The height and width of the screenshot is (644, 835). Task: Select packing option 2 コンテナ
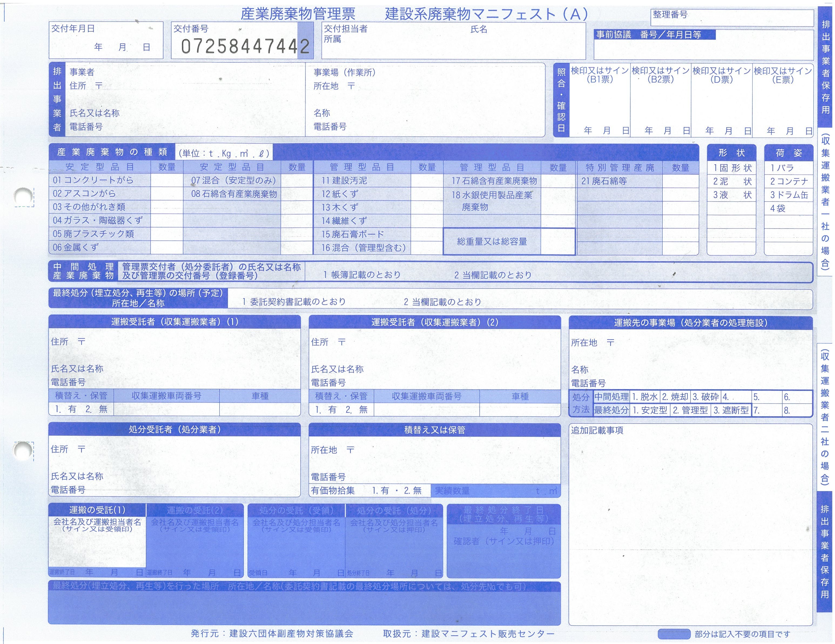788,181
